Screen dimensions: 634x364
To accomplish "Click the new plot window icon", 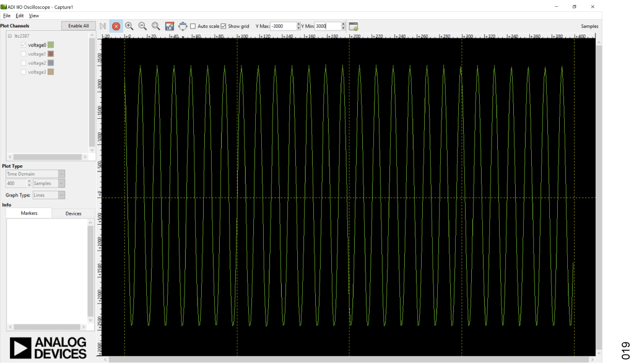I will pyautogui.click(x=354, y=26).
